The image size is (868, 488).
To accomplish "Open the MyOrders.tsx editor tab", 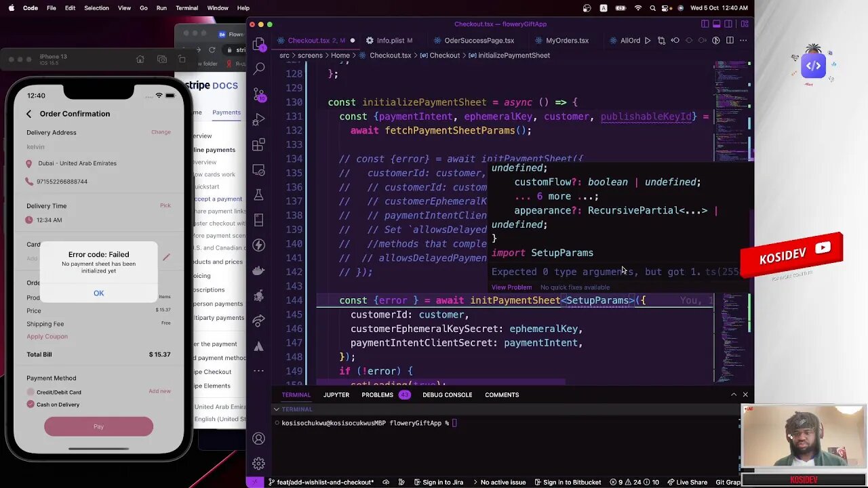I will [x=567, y=41].
